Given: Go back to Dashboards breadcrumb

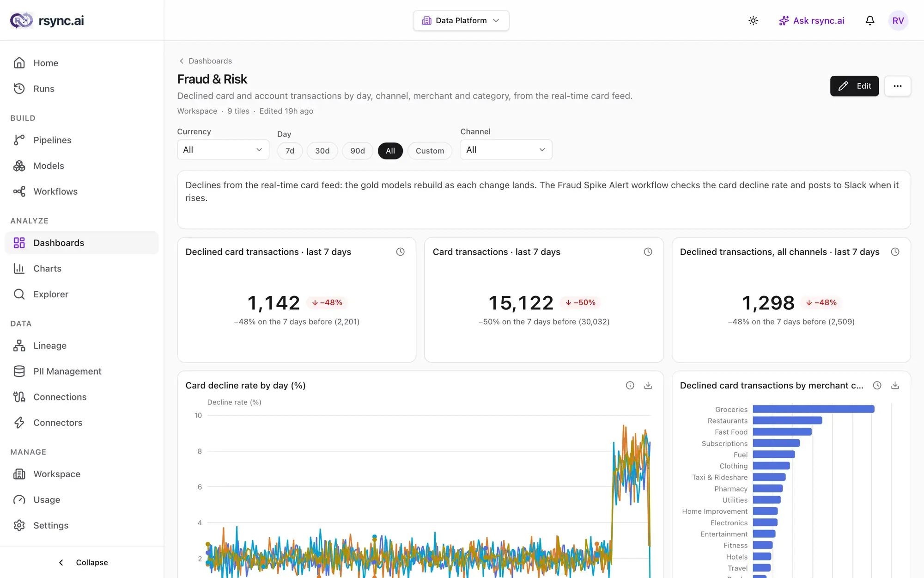Looking at the screenshot, I should click(x=205, y=61).
